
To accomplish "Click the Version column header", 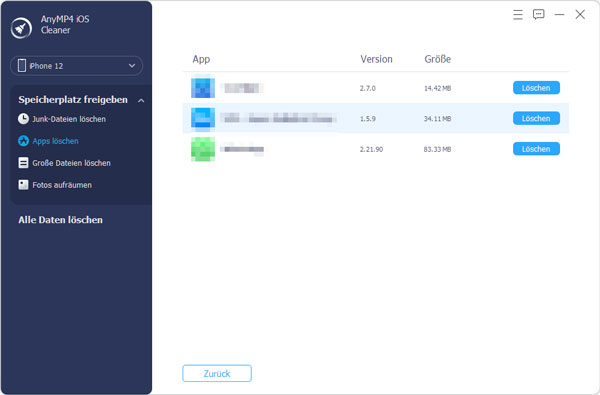I will [x=377, y=59].
